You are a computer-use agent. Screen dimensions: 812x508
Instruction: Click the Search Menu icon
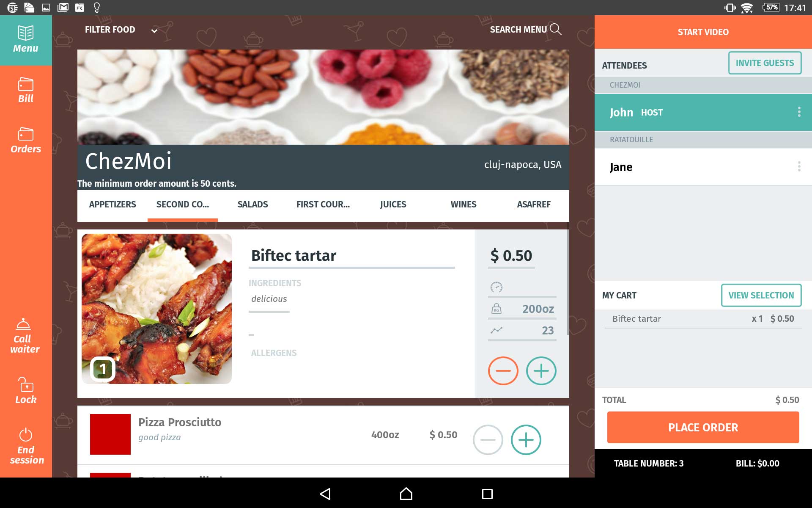[x=555, y=29]
